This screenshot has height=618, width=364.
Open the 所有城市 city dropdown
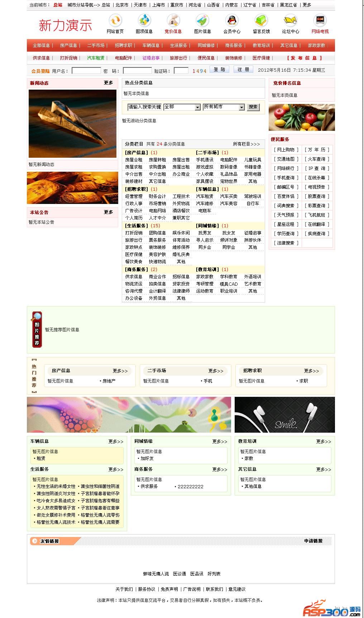tap(224, 107)
